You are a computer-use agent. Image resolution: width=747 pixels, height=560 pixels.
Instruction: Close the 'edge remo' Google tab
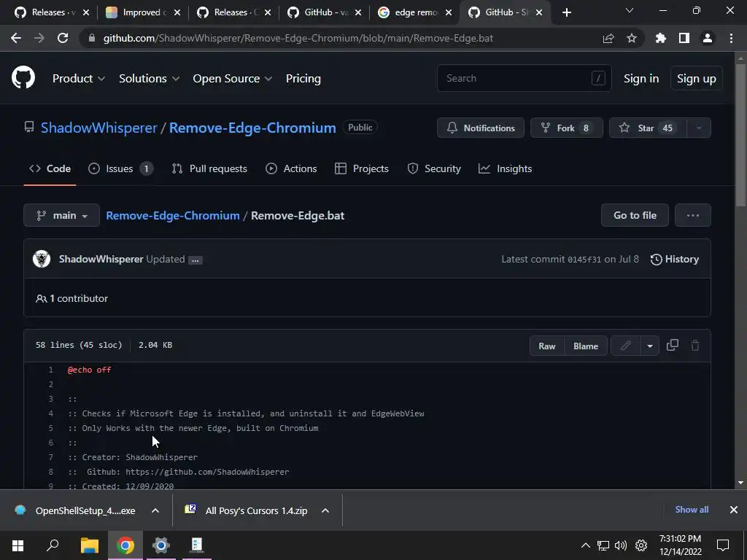pos(449,12)
